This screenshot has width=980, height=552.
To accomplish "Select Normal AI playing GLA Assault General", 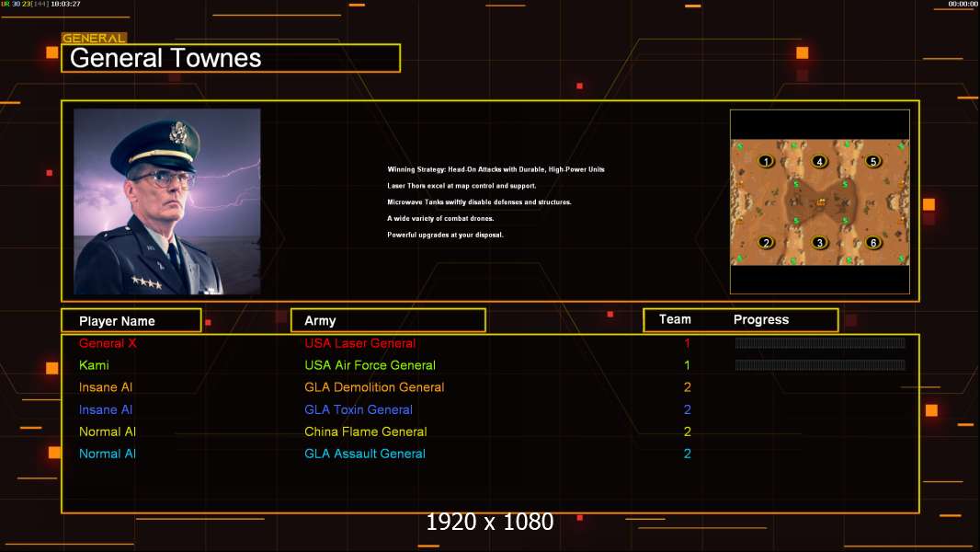I will point(108,454).
